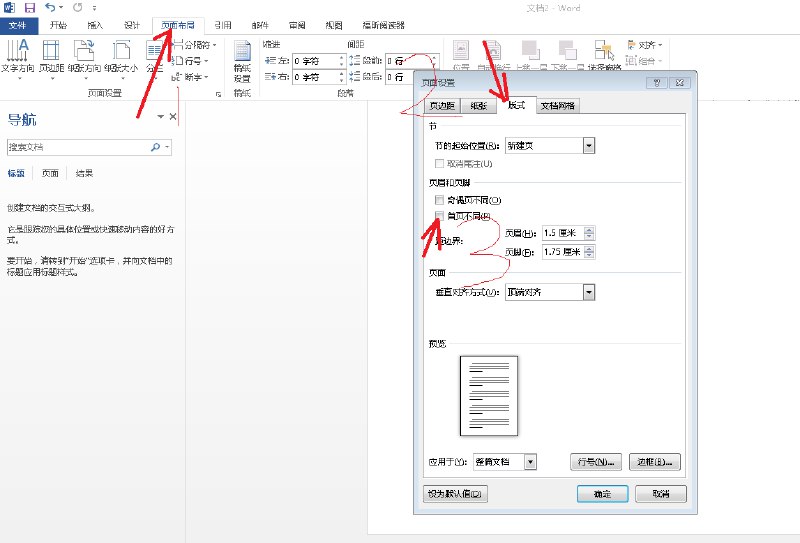Expand the vertical alignment (垂直对齐方式) combo box
Screen dimensions: 800x543
589,292
